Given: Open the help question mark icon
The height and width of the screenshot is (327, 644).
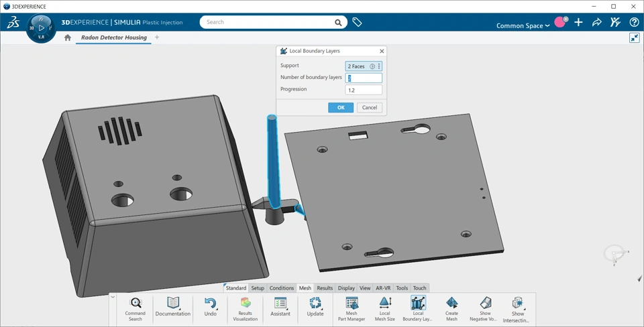Looking at the screenshot, I should 634,22.
